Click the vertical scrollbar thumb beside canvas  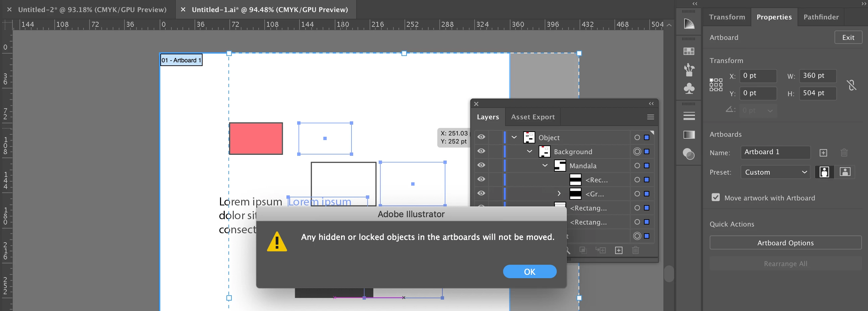click(669, 274)
